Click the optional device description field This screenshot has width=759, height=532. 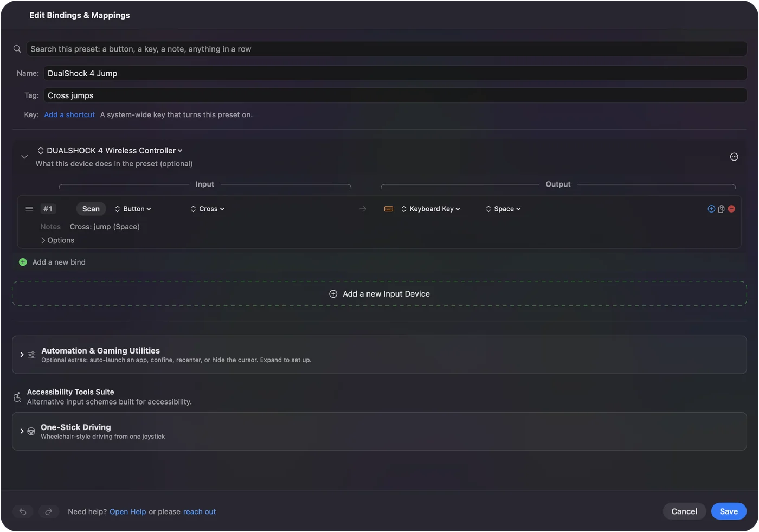[x=114, y=164]
